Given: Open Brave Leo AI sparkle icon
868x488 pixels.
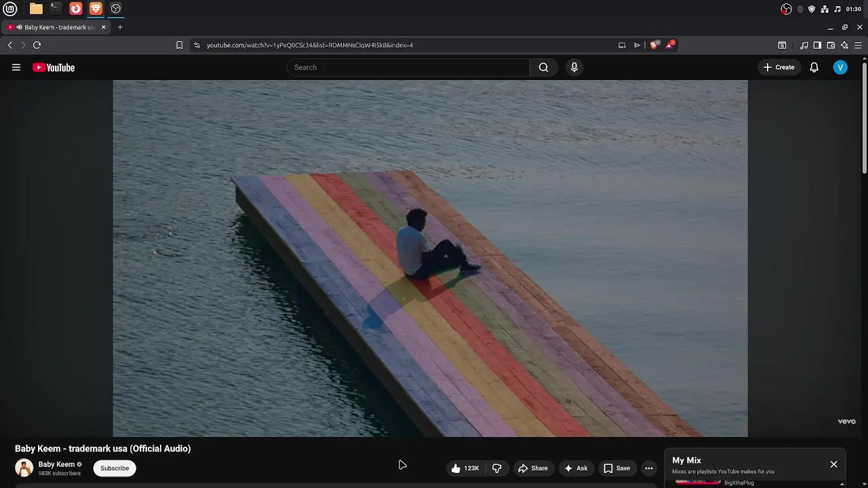Looking at the screenshot, I should pyautogui.click(x=844, y=45).
